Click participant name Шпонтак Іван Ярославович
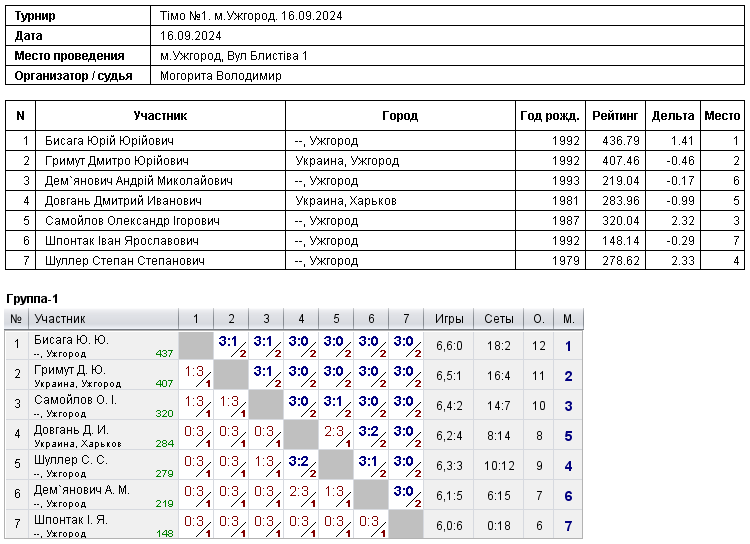The image size is (750, 544). click(x=121, y=241)
